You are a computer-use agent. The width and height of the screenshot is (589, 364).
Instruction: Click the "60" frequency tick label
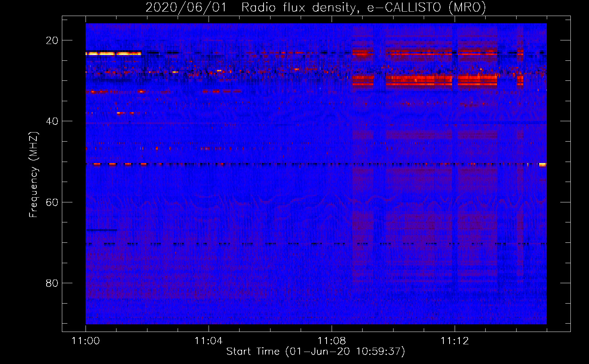point(52,202)
